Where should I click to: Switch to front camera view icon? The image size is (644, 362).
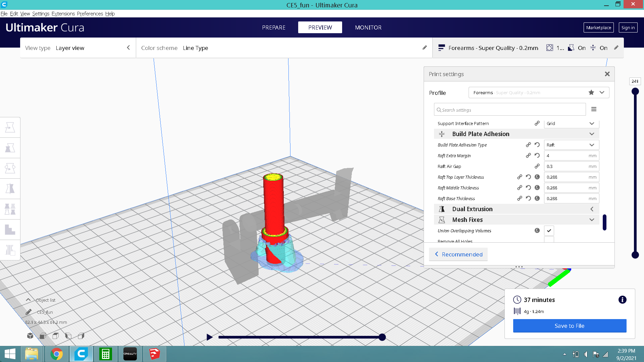(43, 336)
